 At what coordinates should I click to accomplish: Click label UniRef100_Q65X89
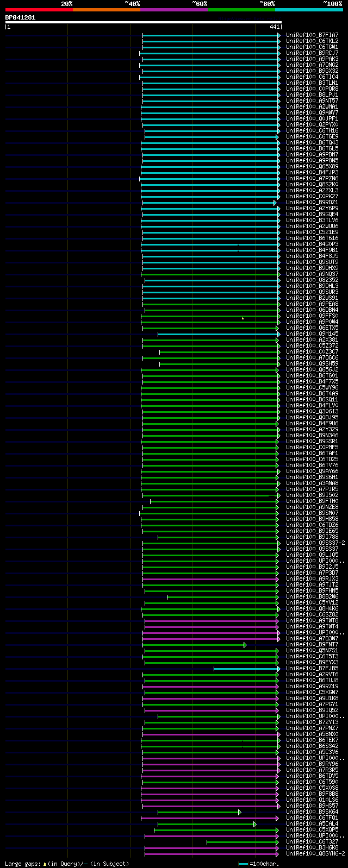click(312, 166)
